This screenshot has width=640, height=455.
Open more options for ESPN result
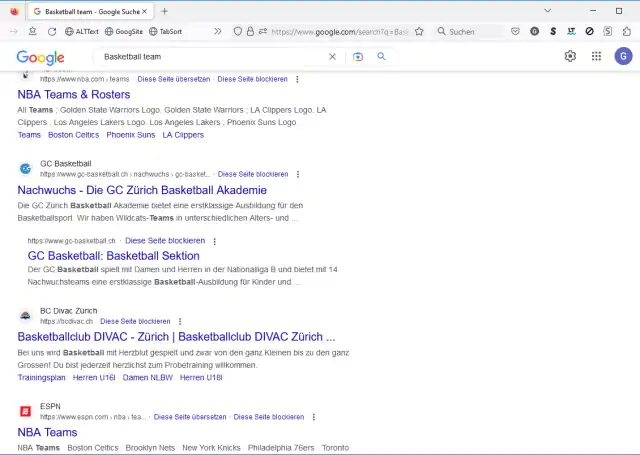click(x=313, y=416)
